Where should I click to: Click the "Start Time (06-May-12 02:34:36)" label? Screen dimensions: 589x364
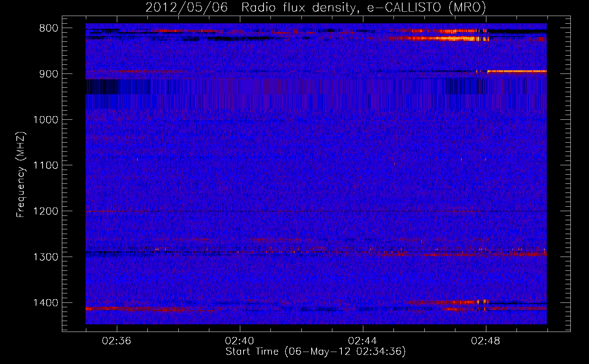(x=316, y=352)
